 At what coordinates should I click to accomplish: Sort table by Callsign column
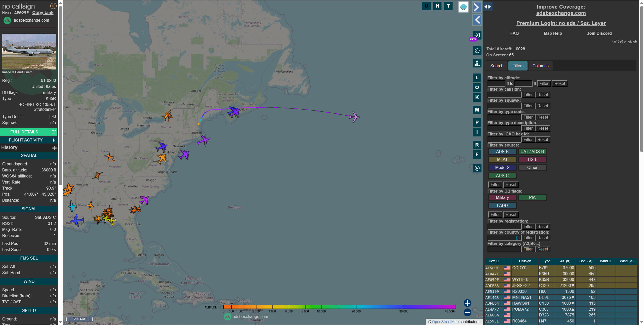[525, 261]
